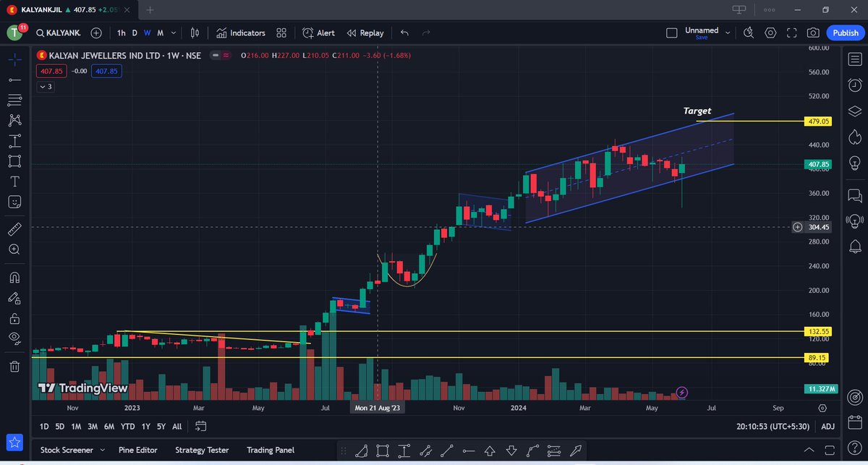Select the All date range
The image size is (868, 465).
click(x=176, y=427)
